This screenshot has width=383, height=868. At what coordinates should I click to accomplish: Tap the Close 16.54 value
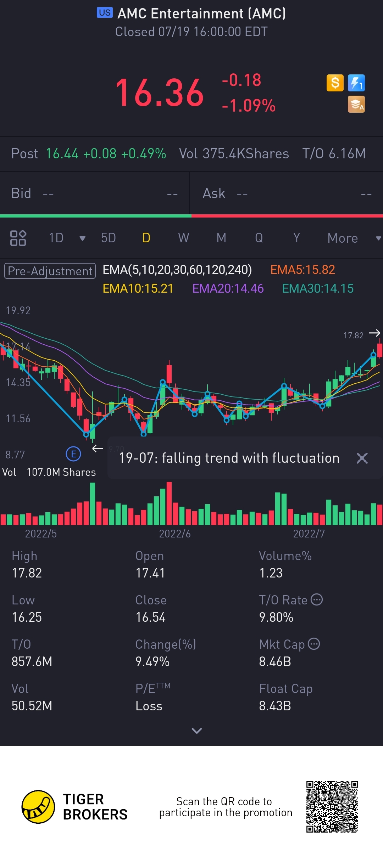click(151, 617)
